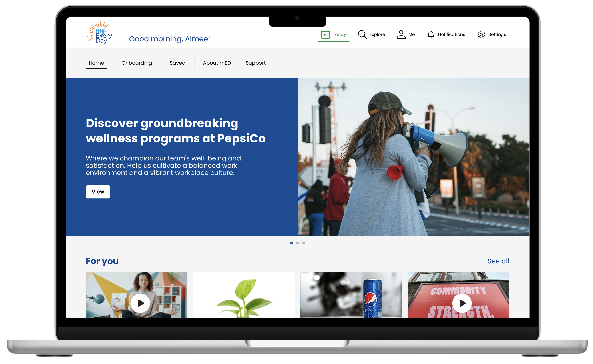Open the Pepsi can card
Viewport: 593px width, 364px height.
click(x=351, y=295)
